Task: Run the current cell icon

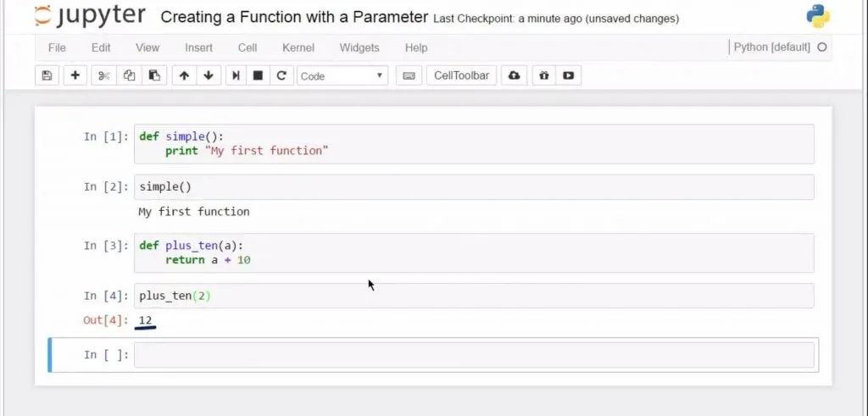Action: (236, 75)
